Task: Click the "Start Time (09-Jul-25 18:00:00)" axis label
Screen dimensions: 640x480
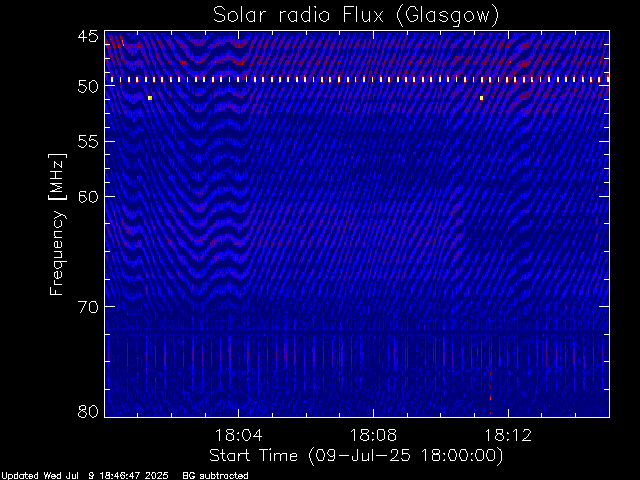Action: tap(356, 456)
